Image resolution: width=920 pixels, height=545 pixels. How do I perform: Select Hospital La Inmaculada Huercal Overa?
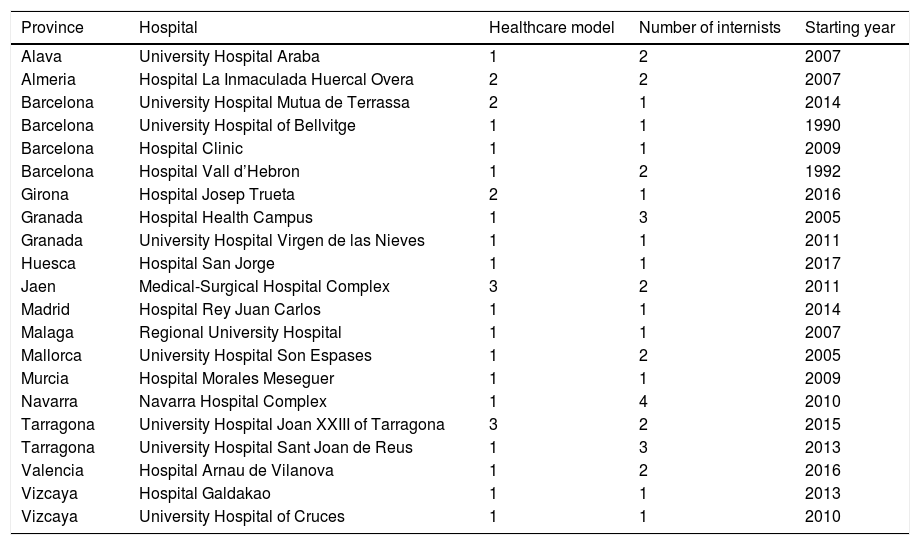click(x=276, y=79)
